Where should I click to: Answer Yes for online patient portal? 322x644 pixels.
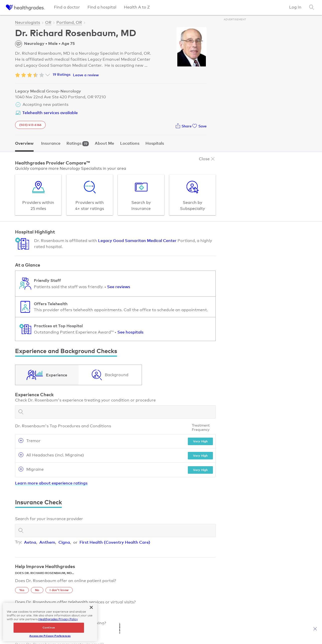[x=22, y=590]
